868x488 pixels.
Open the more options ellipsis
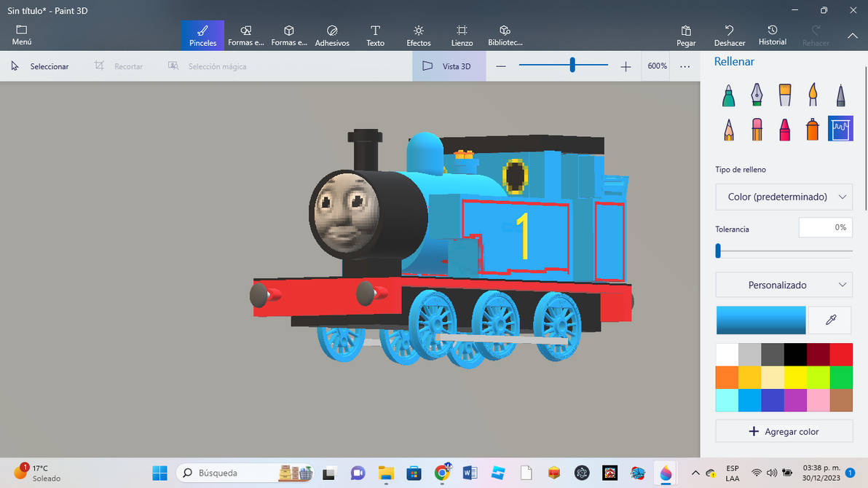pos(684,66)
